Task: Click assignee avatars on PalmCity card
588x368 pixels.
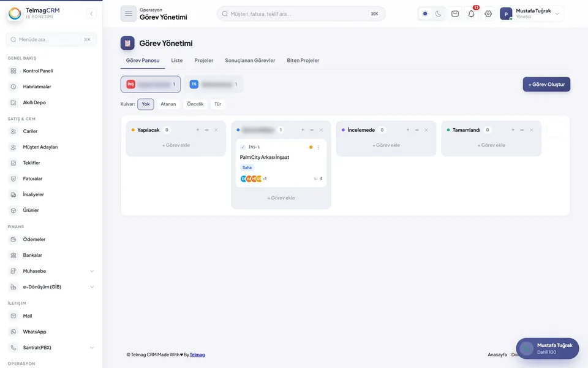Action: [253, 178]
